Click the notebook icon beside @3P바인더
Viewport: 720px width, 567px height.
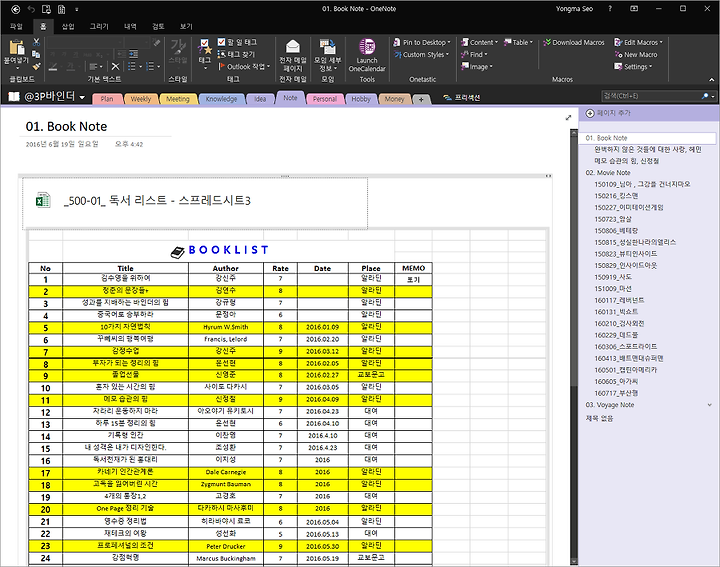(x=14, y=96)
